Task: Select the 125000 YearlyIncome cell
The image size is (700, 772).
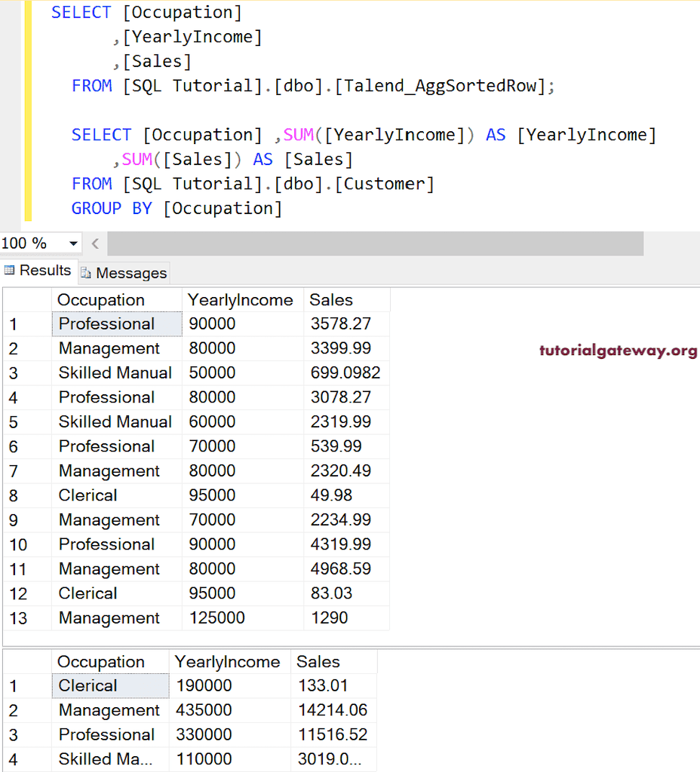Action: pos(243,618)
